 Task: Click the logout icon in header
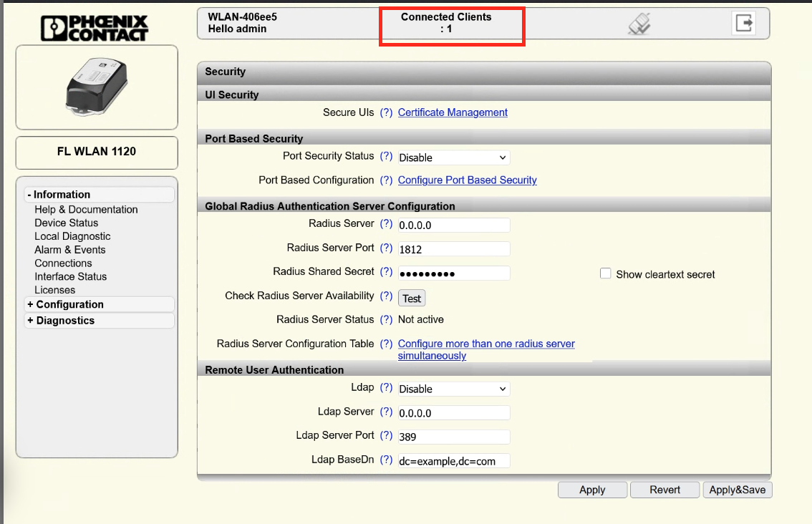coord(744,23)
